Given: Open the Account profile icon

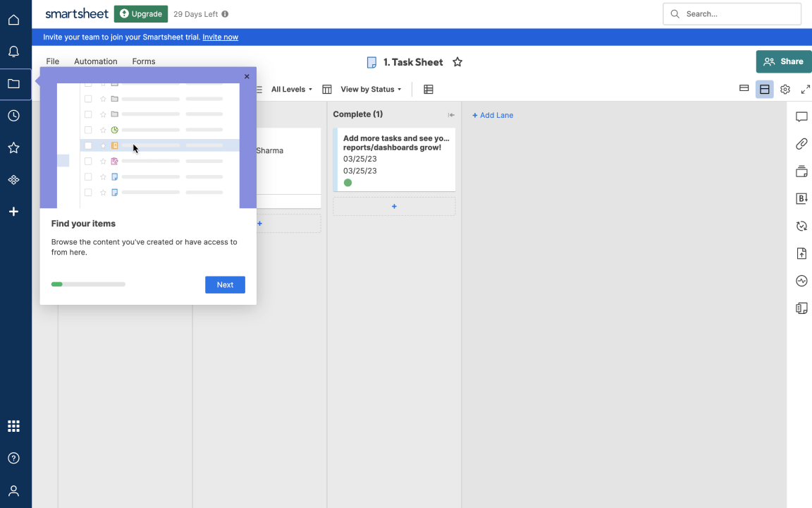Looking at the screenshot, I should (x=14, y=490).
